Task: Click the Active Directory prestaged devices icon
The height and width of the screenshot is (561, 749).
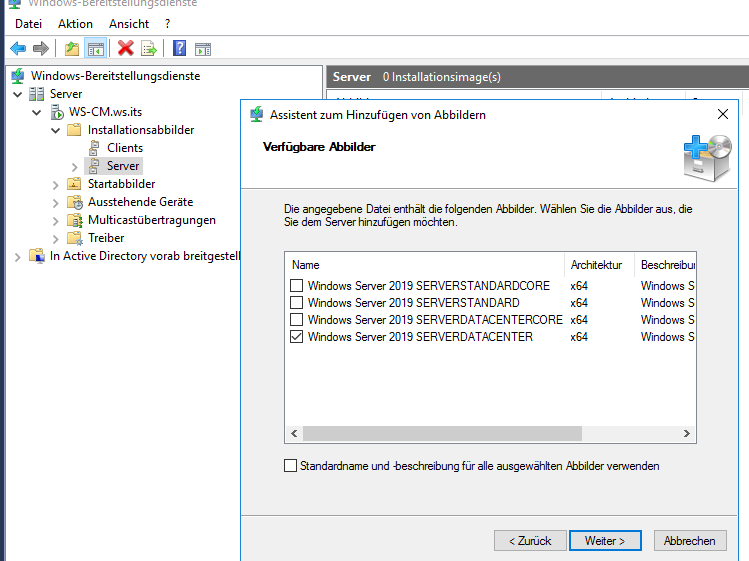Action: 37,256
